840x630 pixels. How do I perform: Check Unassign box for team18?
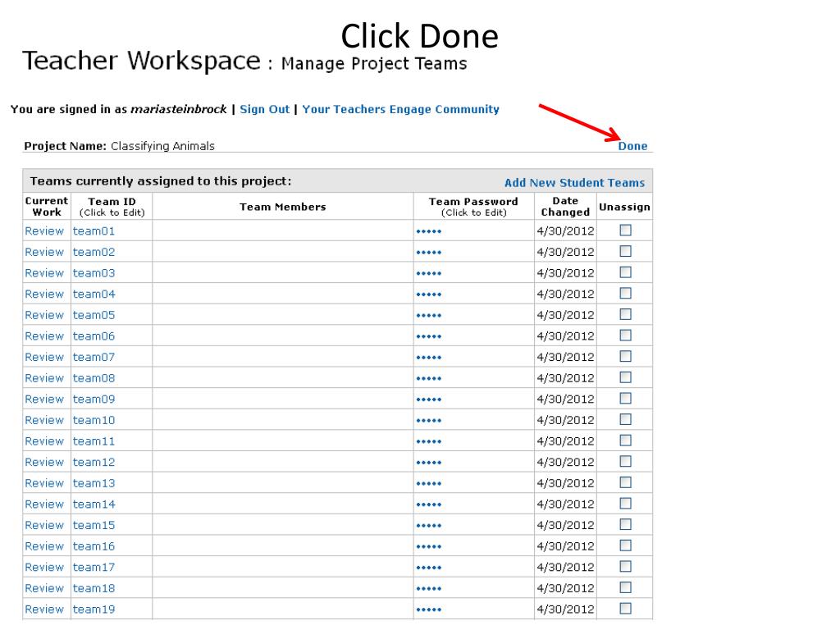(625, 587)
